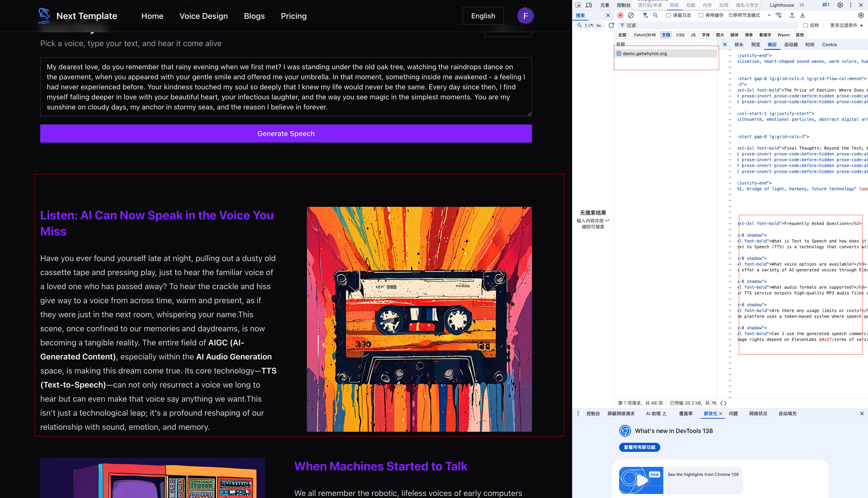Open the 已停用节流模式 throttling dropdown
Image resolution: width=868 pixels, height=498 pixels.
(x=749, y=15)
